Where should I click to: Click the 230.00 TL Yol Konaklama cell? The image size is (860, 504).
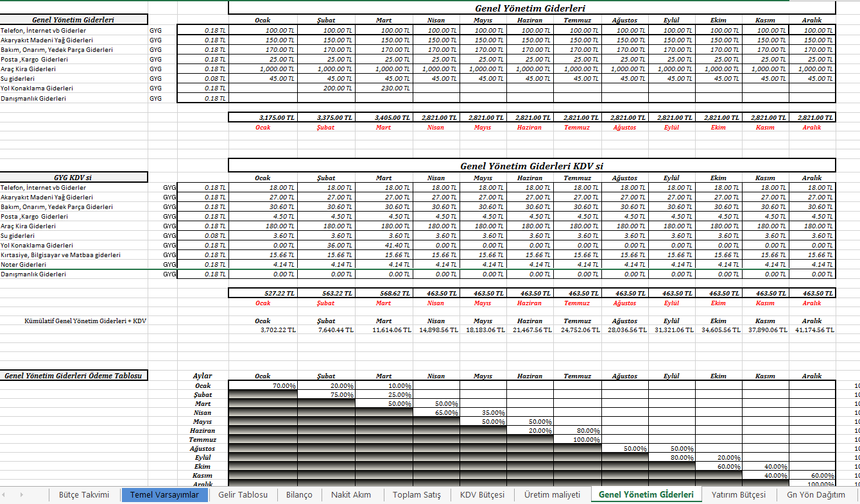pos(384,88)
